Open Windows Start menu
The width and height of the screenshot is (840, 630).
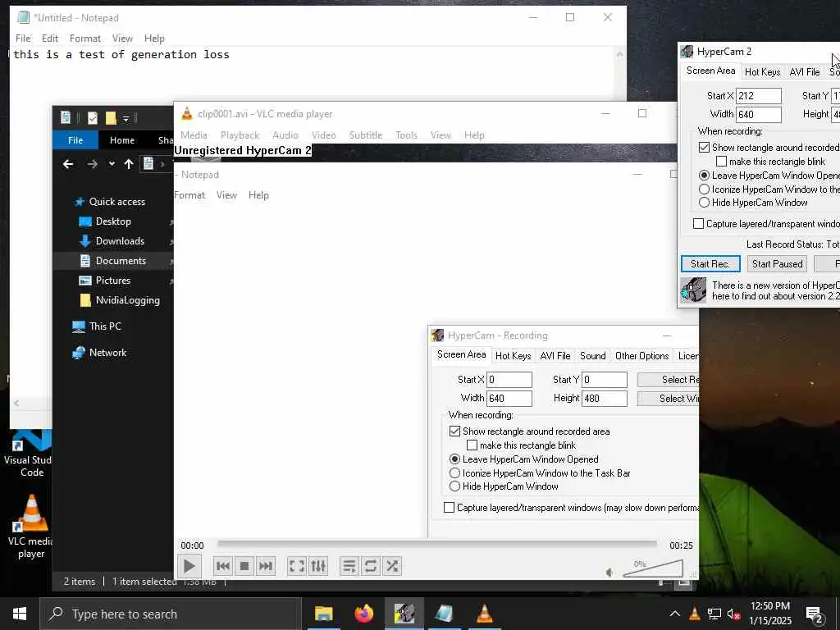pos(20,614)
